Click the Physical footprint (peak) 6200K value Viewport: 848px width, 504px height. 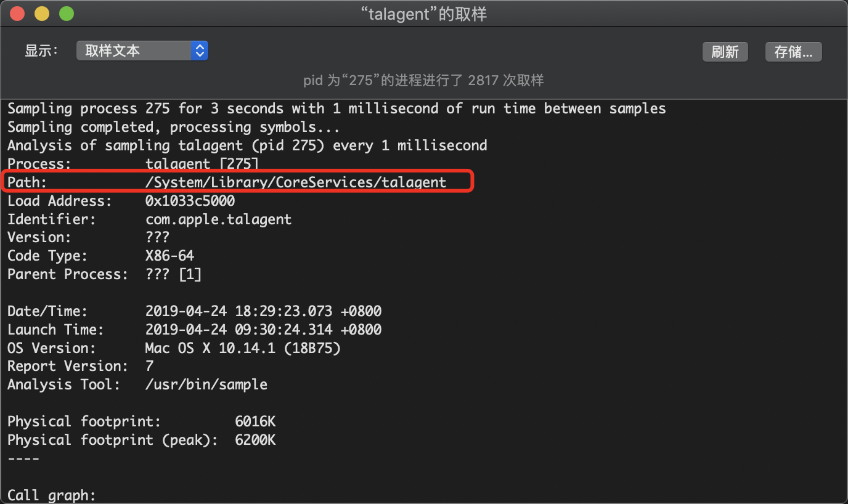[x=255, y=440]
